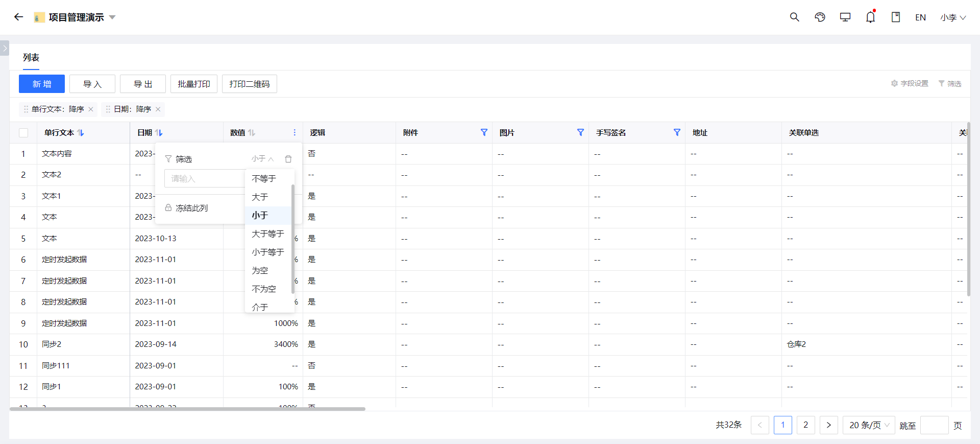
Task: Select 不为空 operator
Action: click(268, 289)
